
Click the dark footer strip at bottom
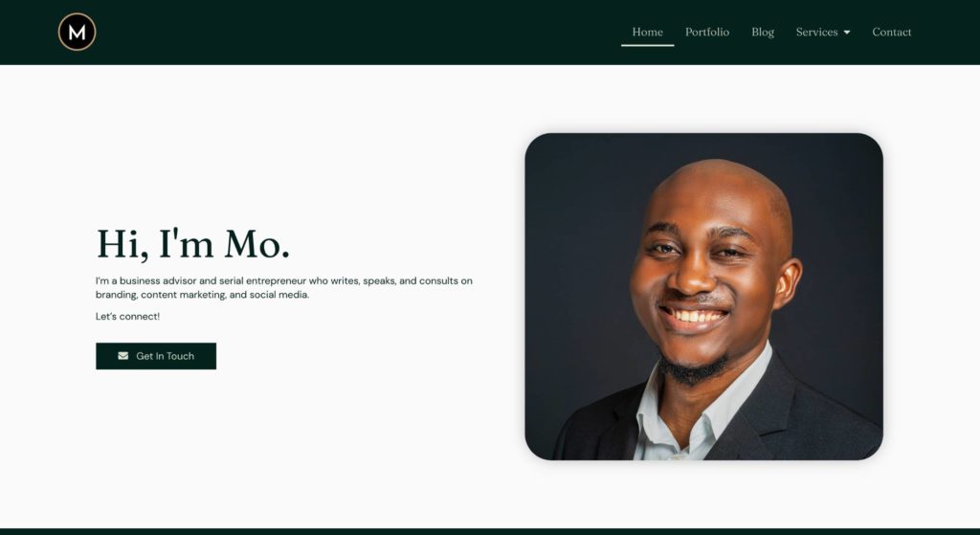[x=490, y=531]
